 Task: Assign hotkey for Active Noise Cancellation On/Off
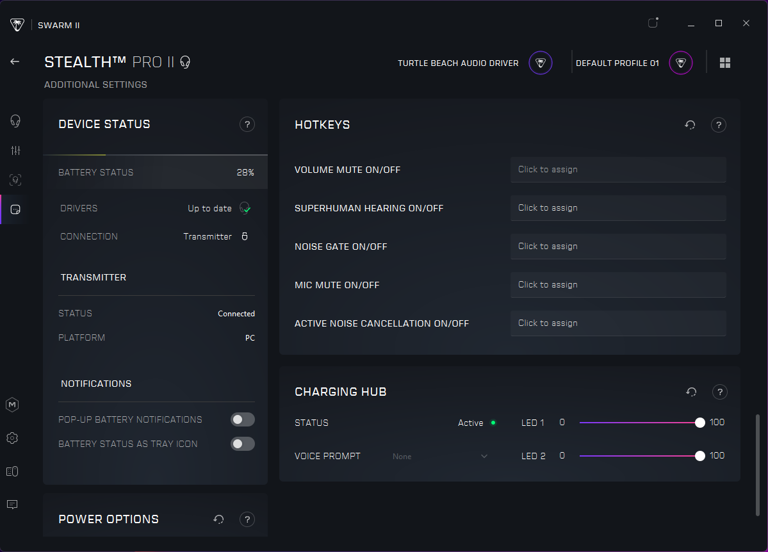618,323
